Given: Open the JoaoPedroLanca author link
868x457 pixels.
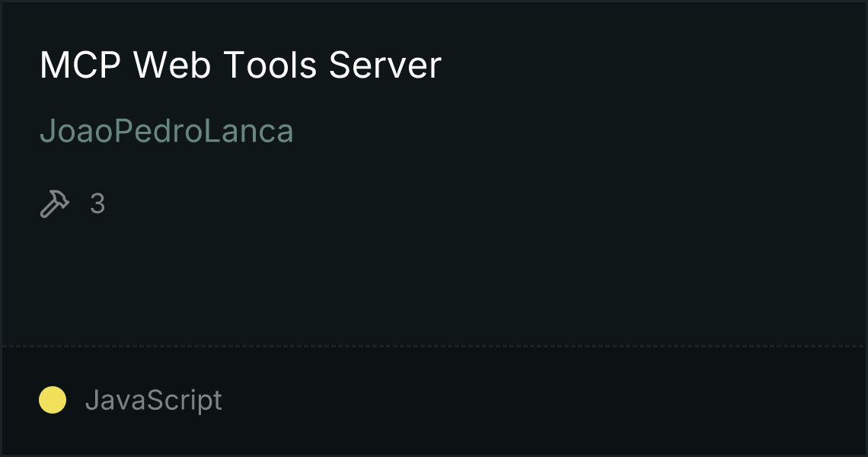Looking at the screenshot, I should point(167,131).
